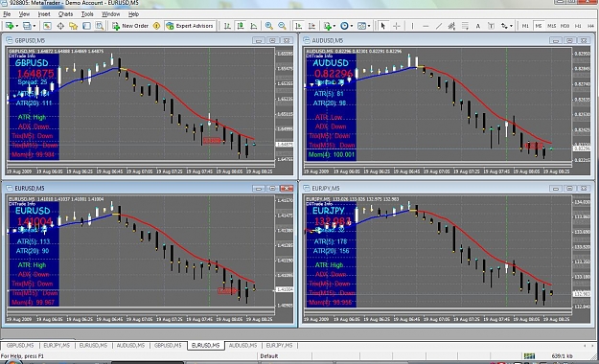
Task: Toggle chart auto scroll
Action: click(x=299, y=26)
